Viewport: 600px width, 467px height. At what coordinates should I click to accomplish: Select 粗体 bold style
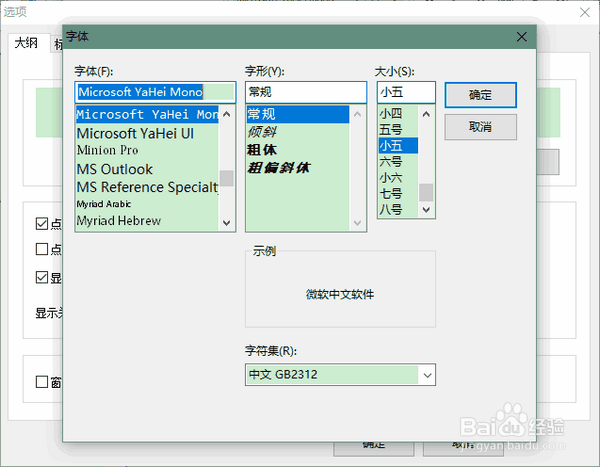298,150
